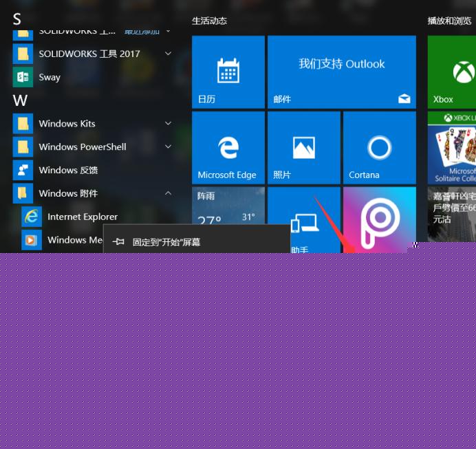Expand the Windows Kits folder chevron

point(168,123)
